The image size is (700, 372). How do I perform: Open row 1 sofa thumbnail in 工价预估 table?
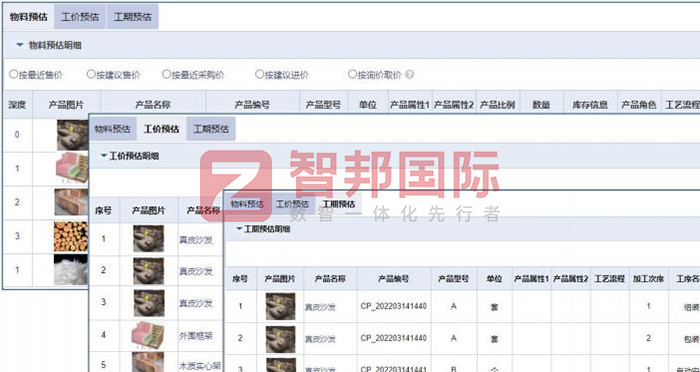tap(149, 238)
